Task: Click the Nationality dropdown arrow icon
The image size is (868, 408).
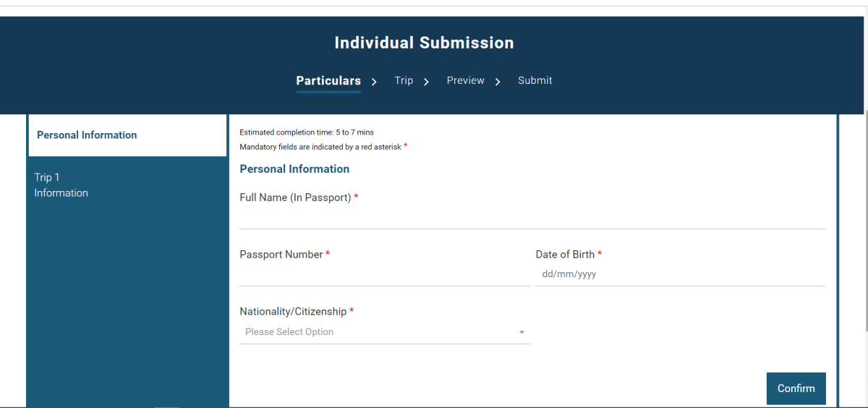Action: coord(522,333)
